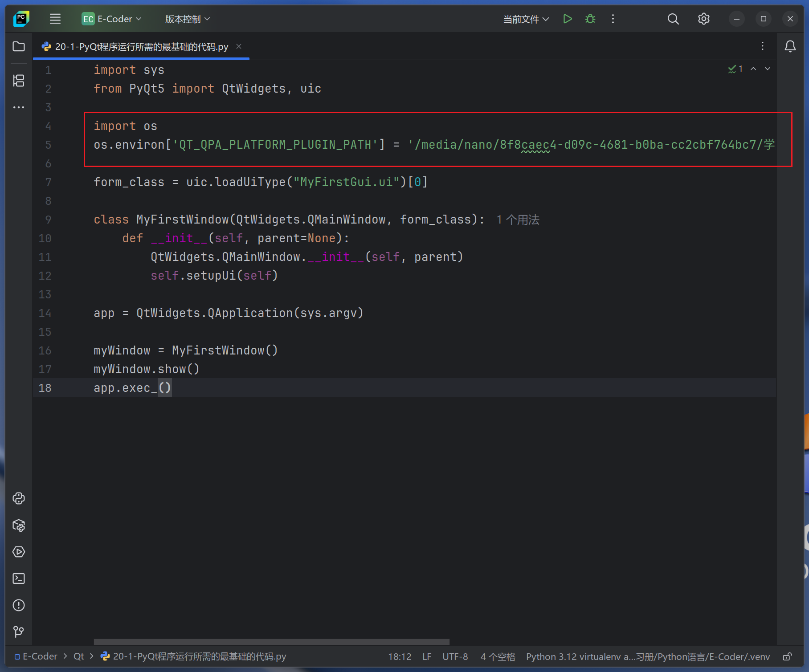Open the Services tool window

(19, 552)
